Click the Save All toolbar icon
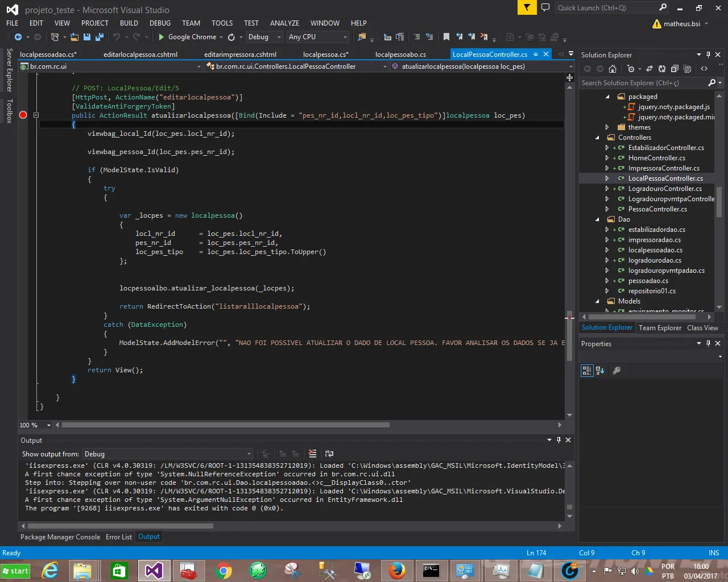Screen dimensions: 728x582 click(x=100, y=37)
